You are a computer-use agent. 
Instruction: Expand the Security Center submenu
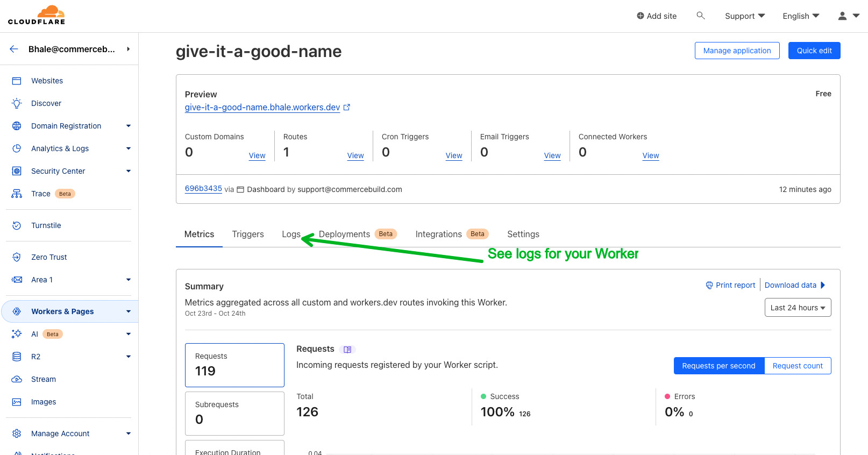(x=129, y=171)
